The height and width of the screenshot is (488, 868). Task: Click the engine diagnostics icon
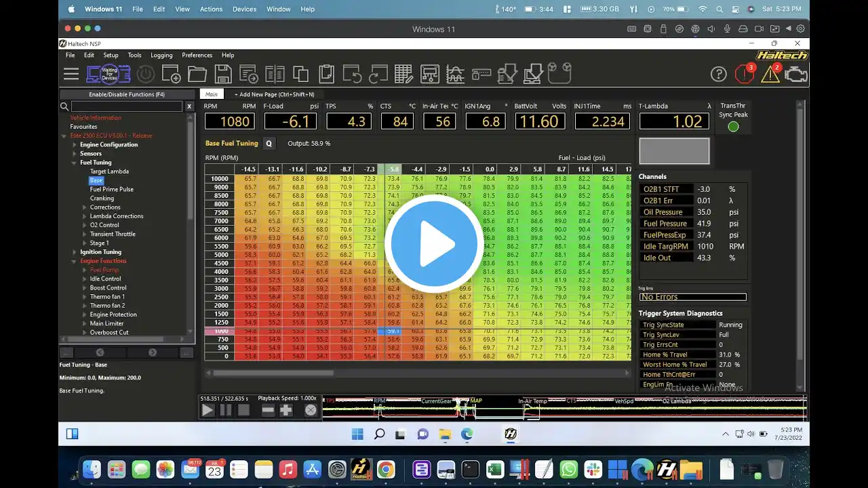pyautogui.click(x=796, y=74)
